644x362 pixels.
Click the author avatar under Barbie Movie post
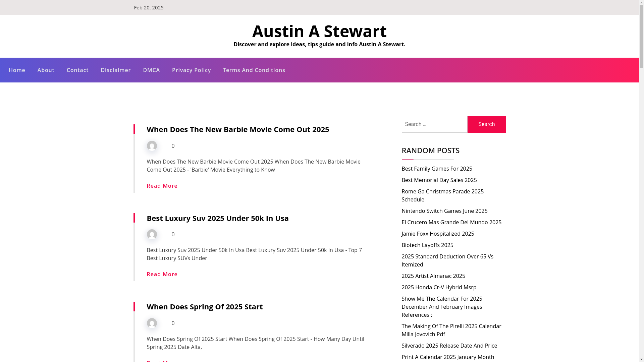[x=152, y=146]
